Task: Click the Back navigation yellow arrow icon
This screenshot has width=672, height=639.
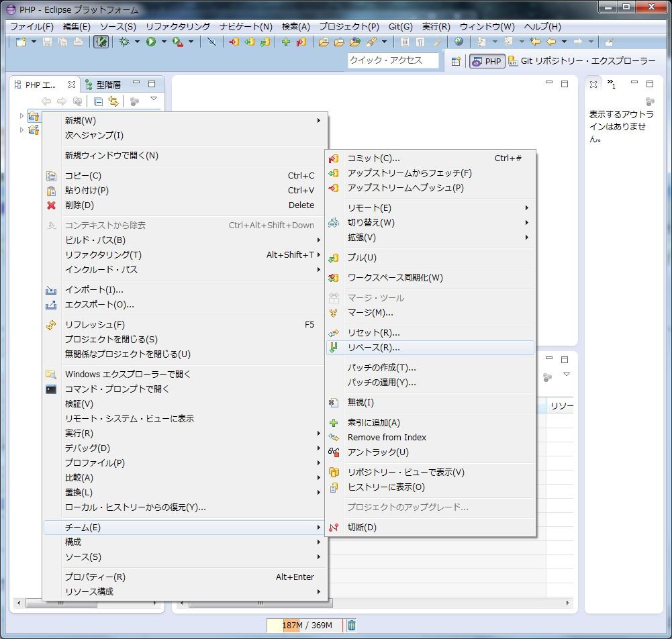Action: point(552,42)
